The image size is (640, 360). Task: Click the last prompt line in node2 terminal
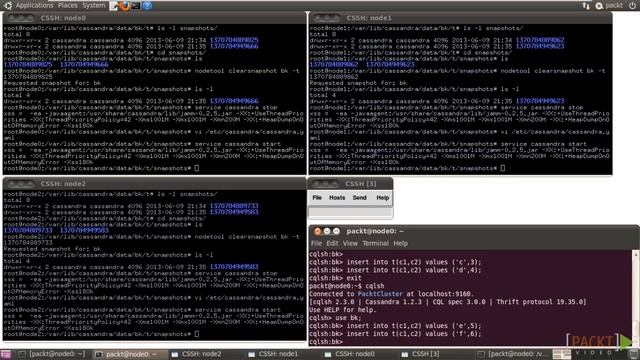101,334
